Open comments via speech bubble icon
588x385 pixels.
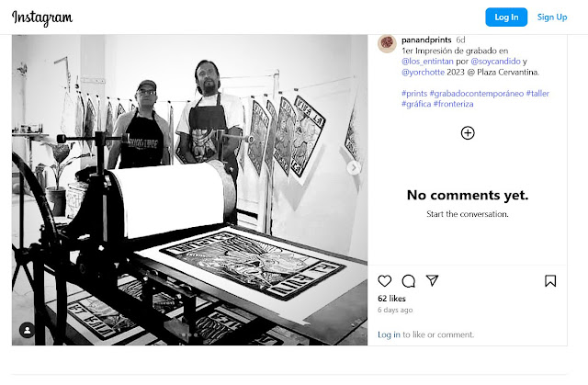[408, 281]
